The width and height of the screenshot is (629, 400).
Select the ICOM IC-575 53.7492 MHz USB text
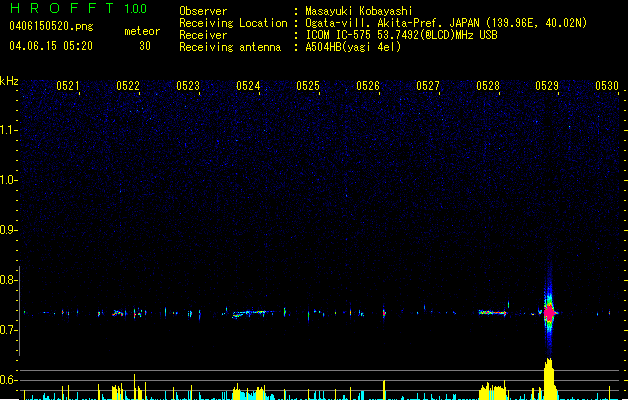click(402, 35)
